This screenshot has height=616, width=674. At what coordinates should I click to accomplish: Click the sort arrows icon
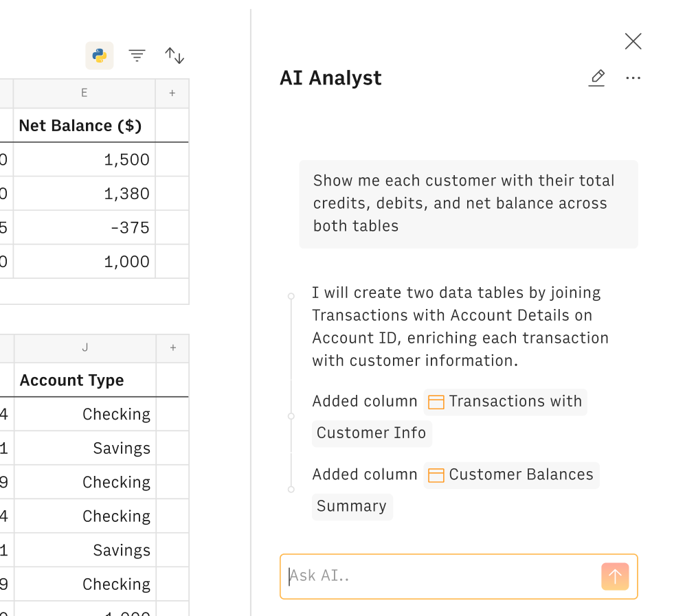(x=175, y=56)
